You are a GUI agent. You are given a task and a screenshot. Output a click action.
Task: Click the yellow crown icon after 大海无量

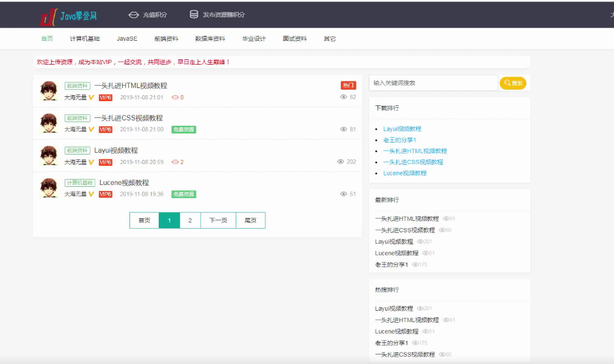90,96
